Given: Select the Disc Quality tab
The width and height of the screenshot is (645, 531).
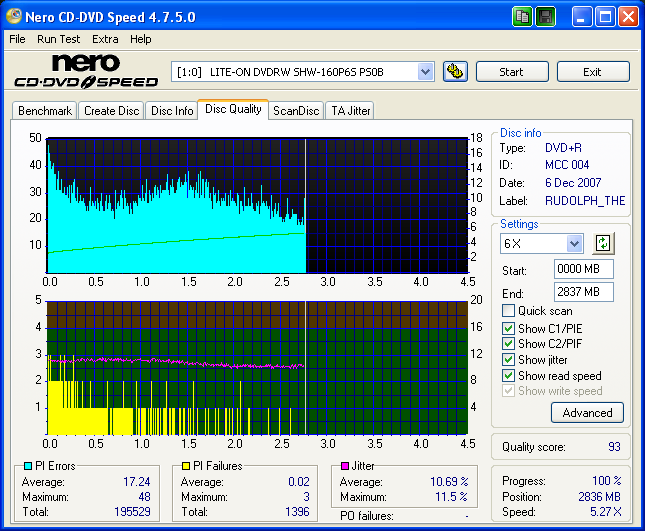Looking at the screenshot, I should click(x=233, y=109).
